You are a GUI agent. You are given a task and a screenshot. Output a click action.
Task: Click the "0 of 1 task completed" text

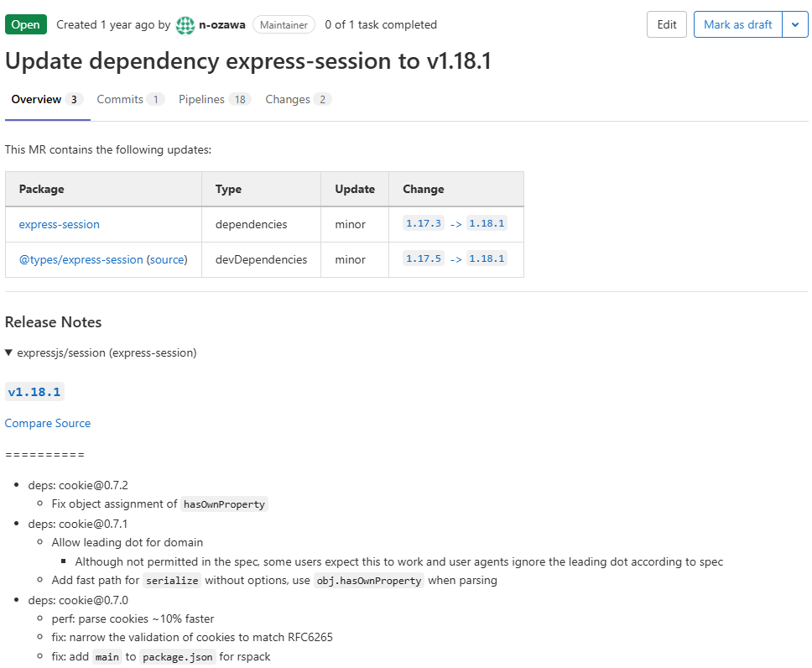point(381,25)
